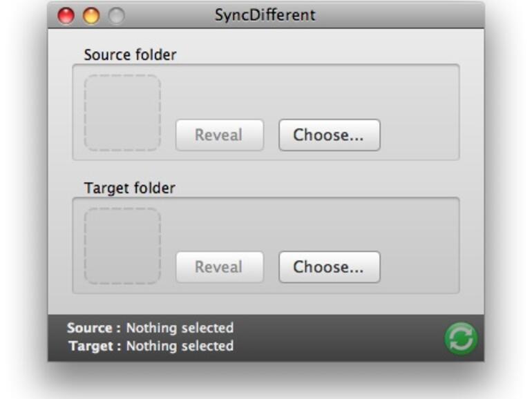
Task: Click the empty middle of the dark status bar
Action: click(x=339, y=338)
